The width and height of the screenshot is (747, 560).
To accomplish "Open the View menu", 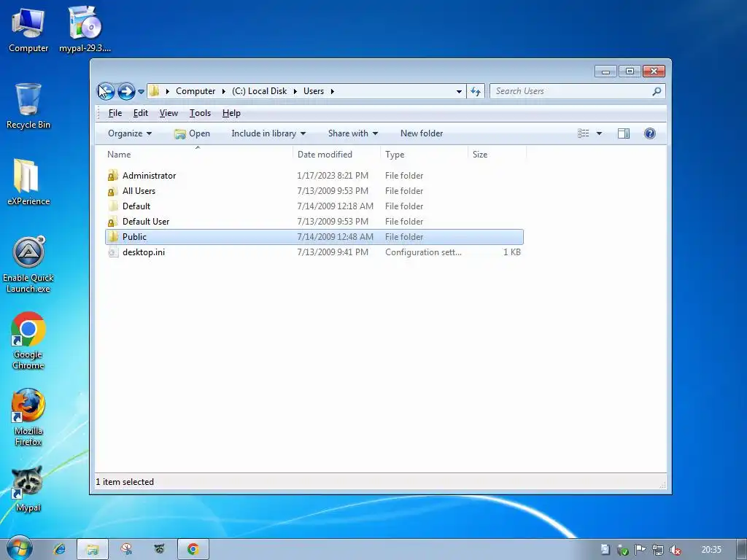I will click(x=169, y=113).
